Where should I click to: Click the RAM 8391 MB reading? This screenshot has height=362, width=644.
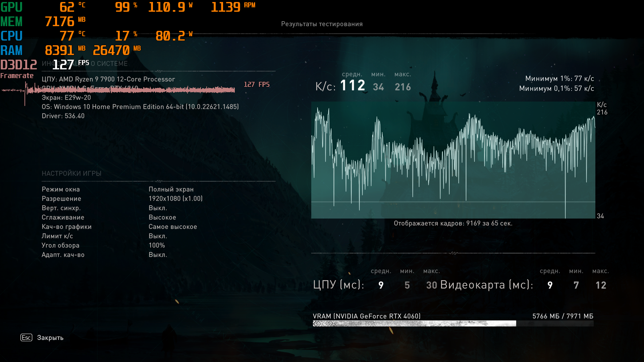point(65,50)
